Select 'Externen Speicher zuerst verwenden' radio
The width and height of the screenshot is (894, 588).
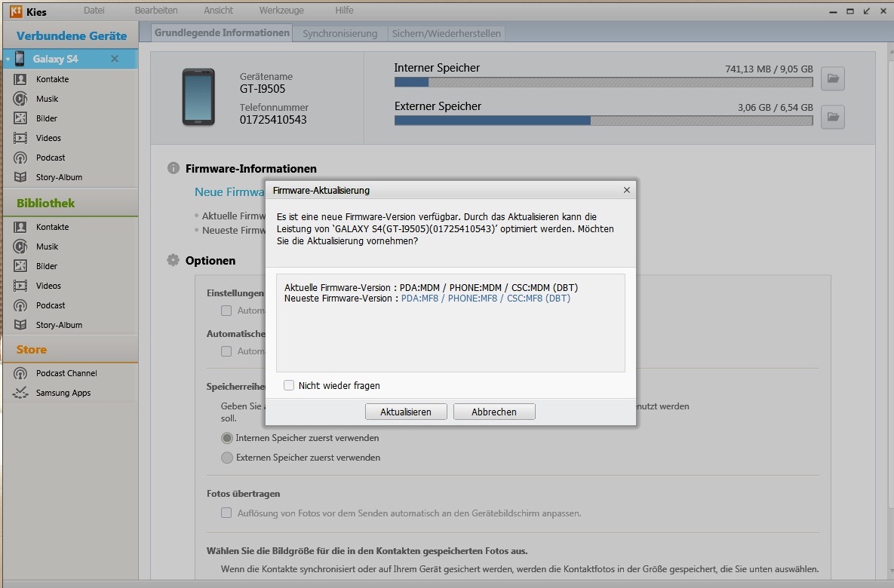[x=227, y=458]
